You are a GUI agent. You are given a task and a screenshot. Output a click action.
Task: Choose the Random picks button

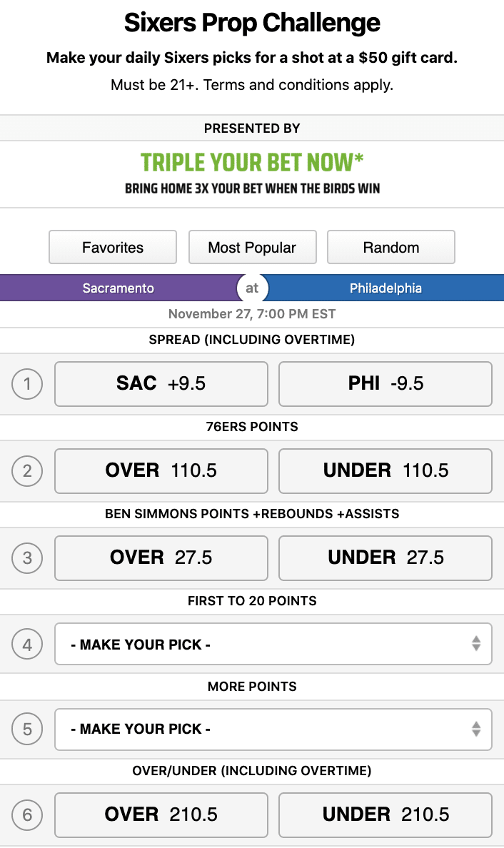point(391,248)
